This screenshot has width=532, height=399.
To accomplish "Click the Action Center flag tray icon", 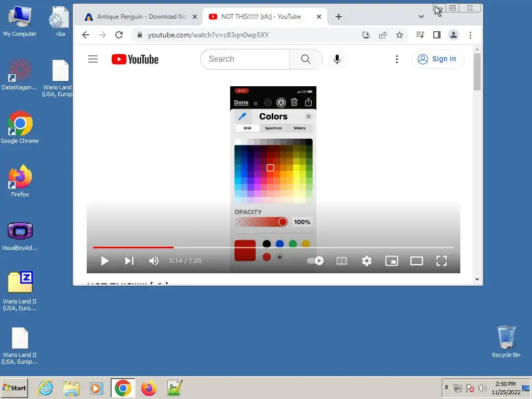I will click(x=470, y=388).
